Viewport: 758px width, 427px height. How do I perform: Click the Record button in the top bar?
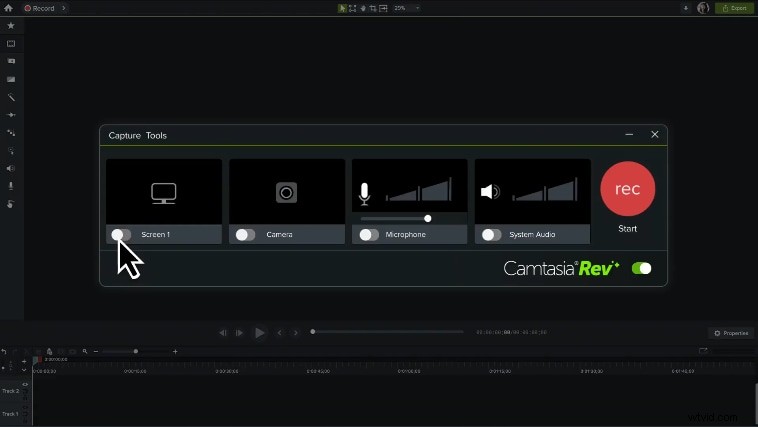point(40,8)
